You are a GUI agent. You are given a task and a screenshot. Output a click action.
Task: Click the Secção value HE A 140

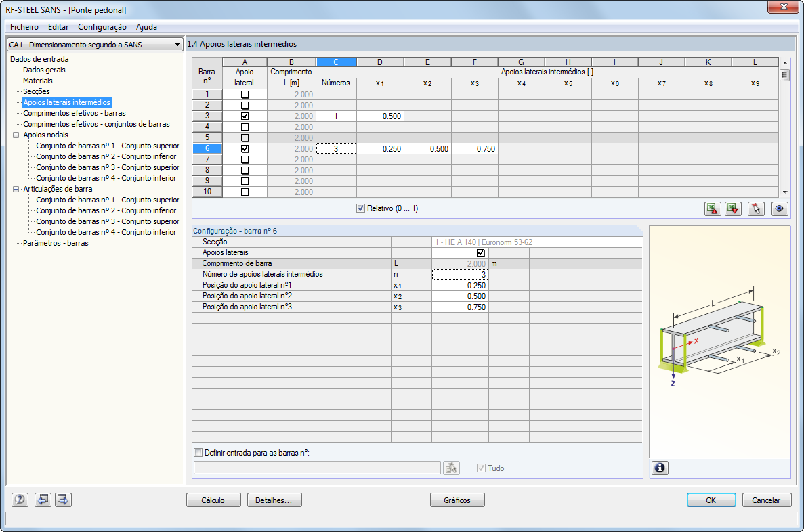coord(537,242)
